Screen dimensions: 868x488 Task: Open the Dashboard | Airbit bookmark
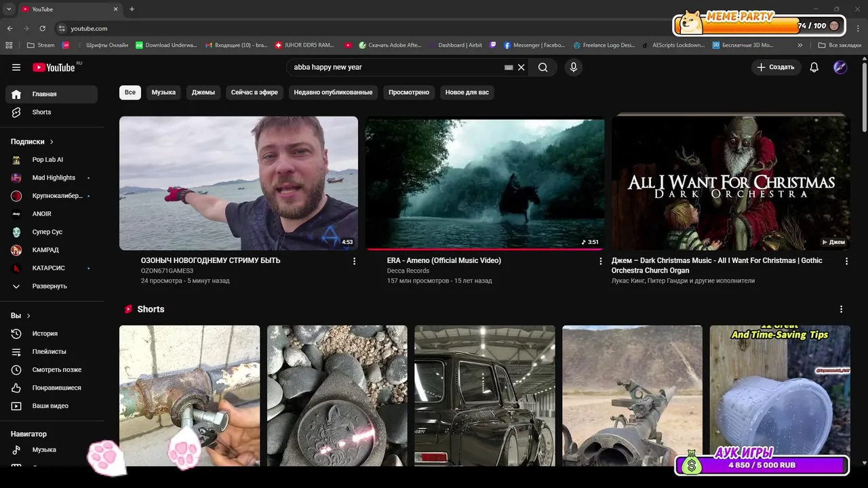(456, 45)
